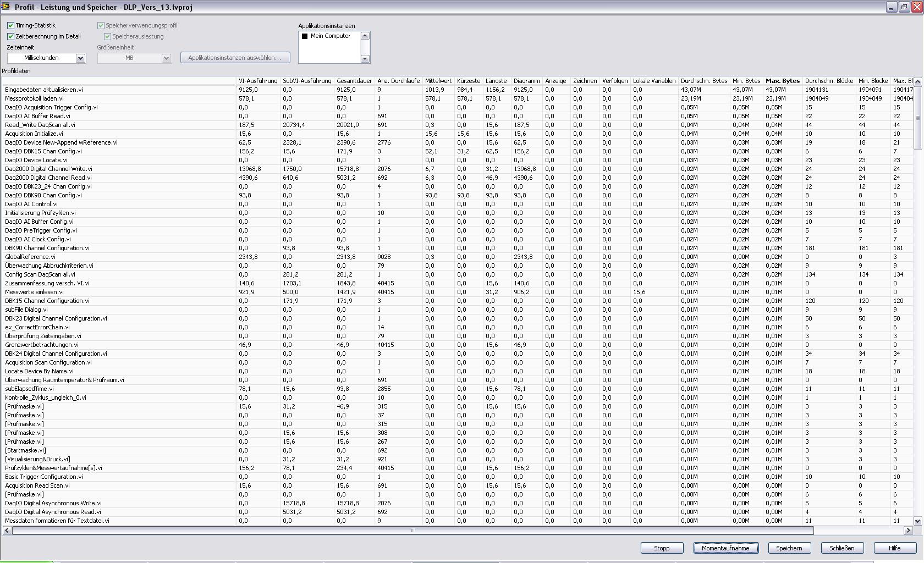Sort by the Min. Blöcke column header
924x563 pixels.
coord(873,81)
